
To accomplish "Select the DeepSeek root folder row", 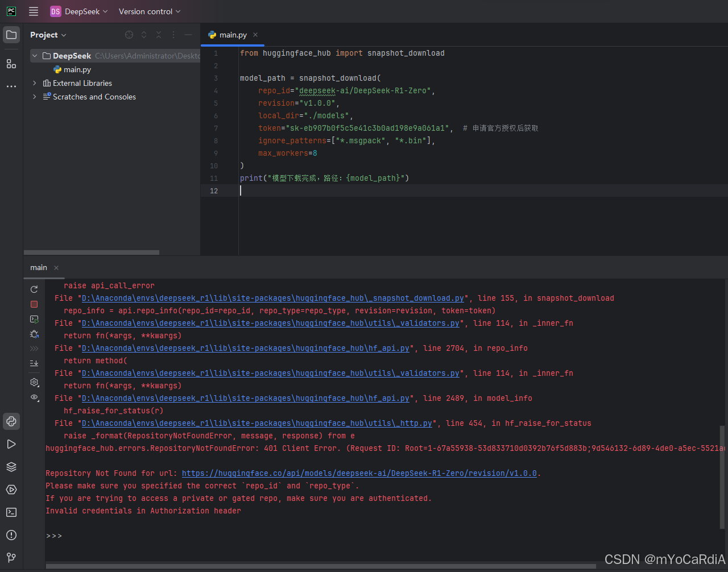I will (115, 56).
